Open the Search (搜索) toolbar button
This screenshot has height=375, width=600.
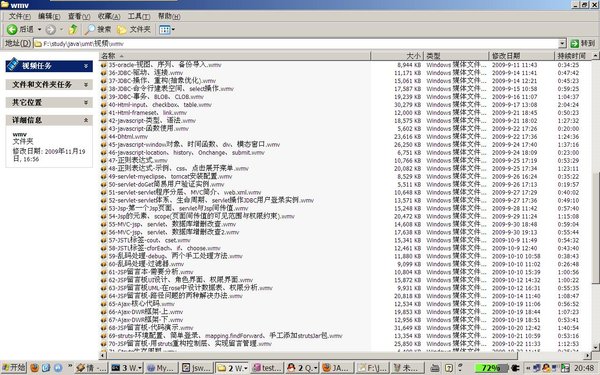[x=98, y=29]
